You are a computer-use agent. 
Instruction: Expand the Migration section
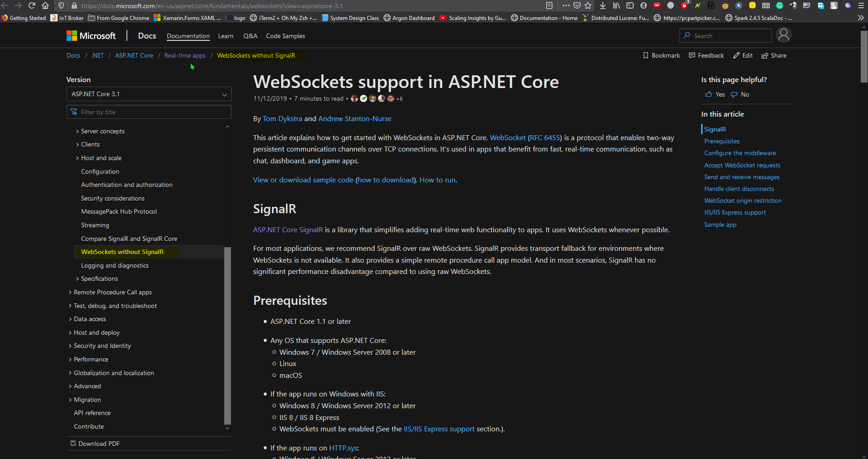87,400
